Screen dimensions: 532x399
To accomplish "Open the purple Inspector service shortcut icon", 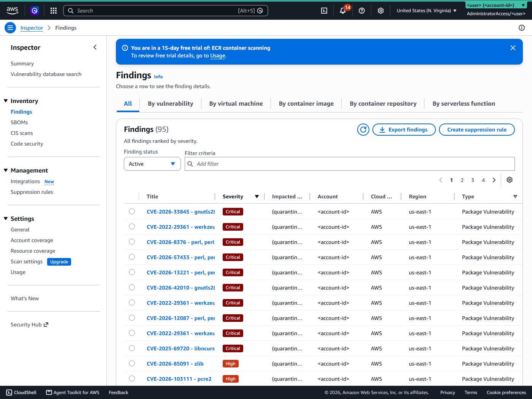I will point(35,11).
